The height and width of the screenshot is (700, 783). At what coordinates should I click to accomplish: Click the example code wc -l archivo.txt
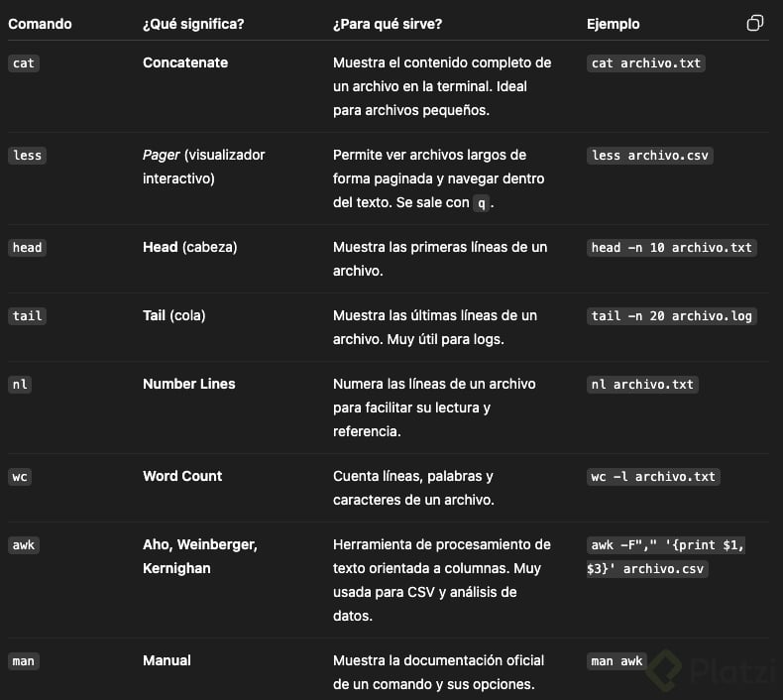(x=652, y=477)
